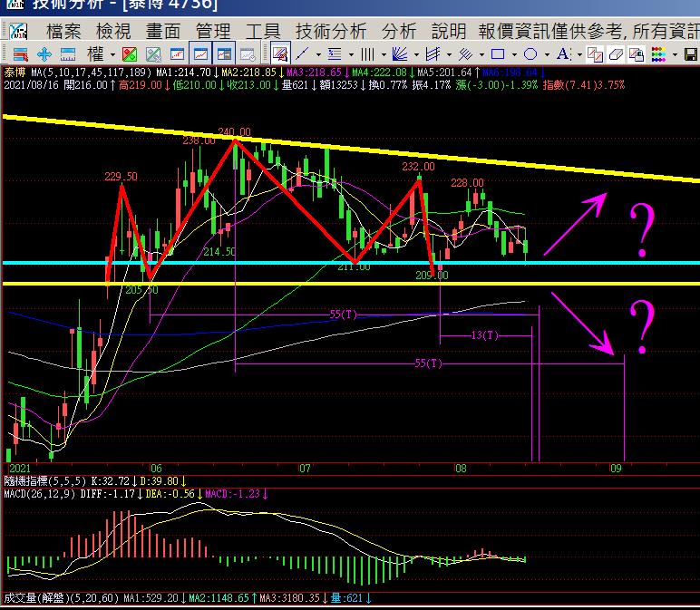The width and height of the screenshot is (700, 610).
Task: Click the red-green percent chart icon
Action: [130, 54]
